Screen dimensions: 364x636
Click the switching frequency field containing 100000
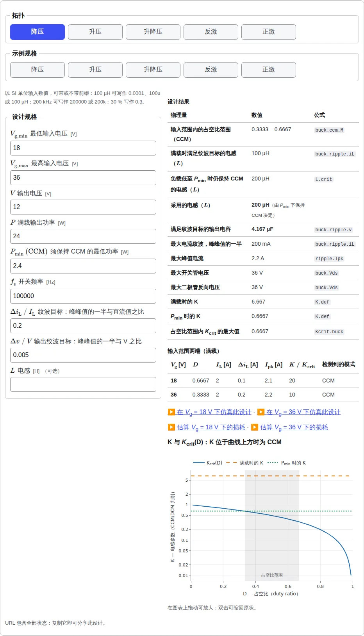coord(83,296)
